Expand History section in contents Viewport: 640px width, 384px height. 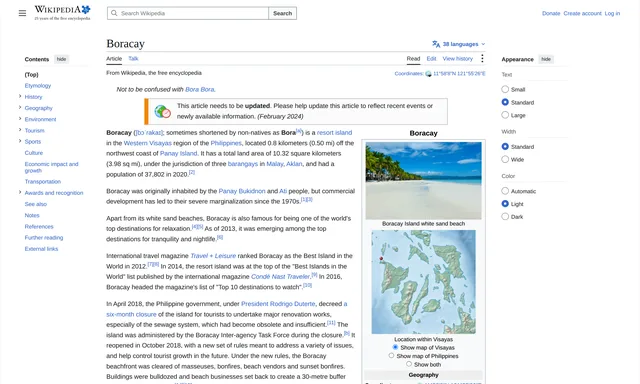coord(20,96)
